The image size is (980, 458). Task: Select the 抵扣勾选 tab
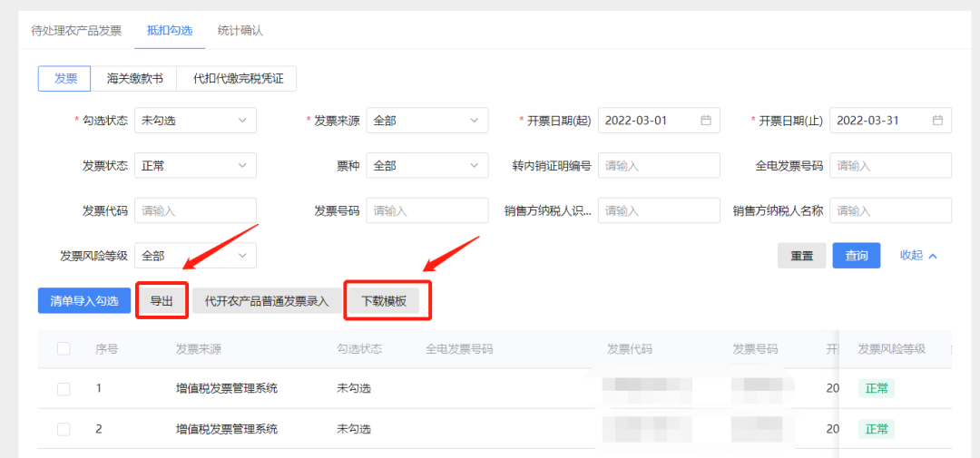point(170,31)
